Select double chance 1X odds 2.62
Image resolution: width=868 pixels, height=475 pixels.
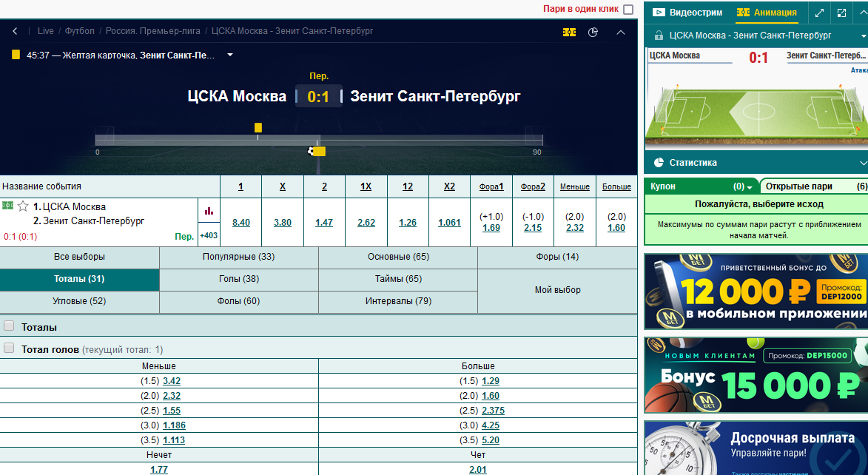tap(366, 223)
